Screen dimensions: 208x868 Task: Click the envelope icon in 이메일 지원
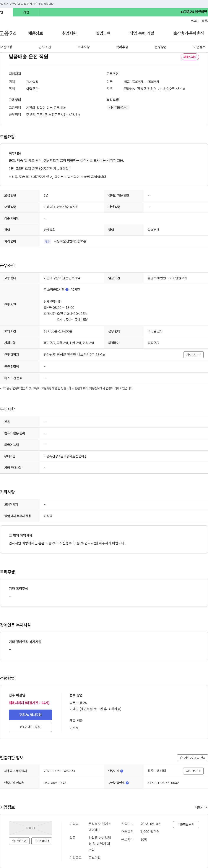[x=22, y=727]
